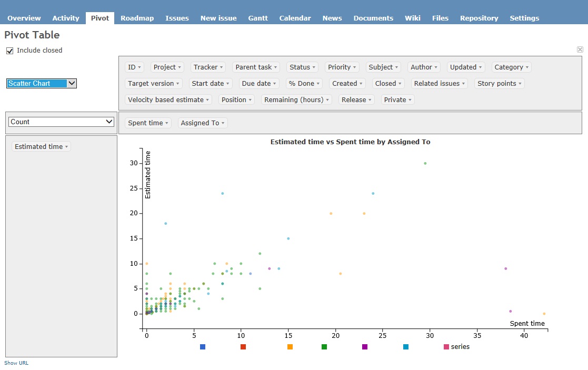
Task: Expand the Velocity based estimate filter
Action: [168, 99]
